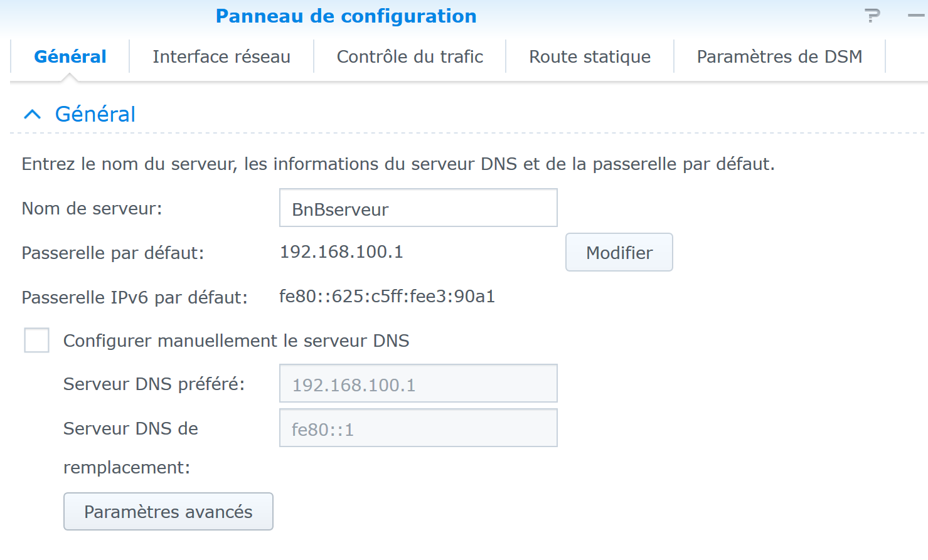Click the Serveur DNS de remplacement field

[419, 428]
